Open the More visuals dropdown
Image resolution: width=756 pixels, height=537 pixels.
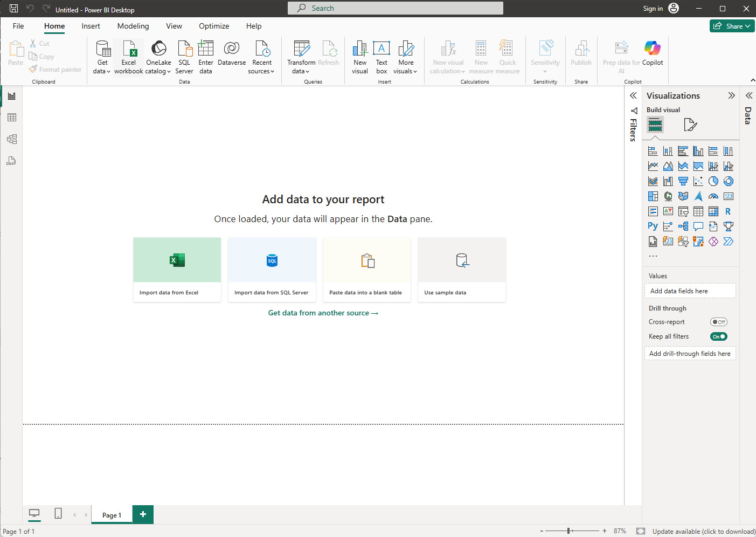(x=406, y=57)
